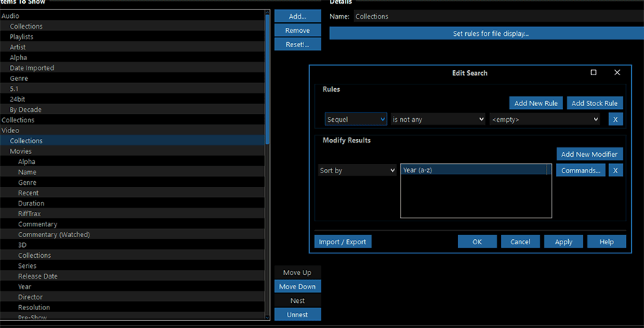Open Help in Edit Search
Image resolution: width=644 pixels, height=328 pixels.
pyautogui.click(x=606, y=241)
